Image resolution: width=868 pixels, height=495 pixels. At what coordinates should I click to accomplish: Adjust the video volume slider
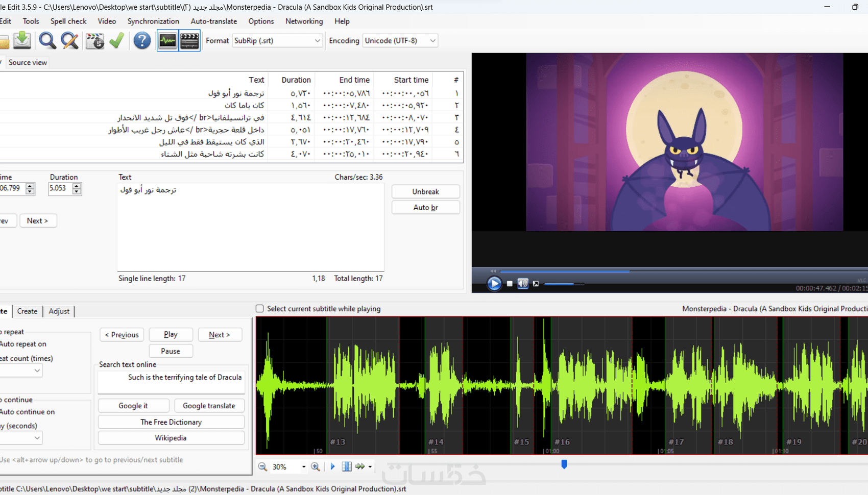[564, 284]
